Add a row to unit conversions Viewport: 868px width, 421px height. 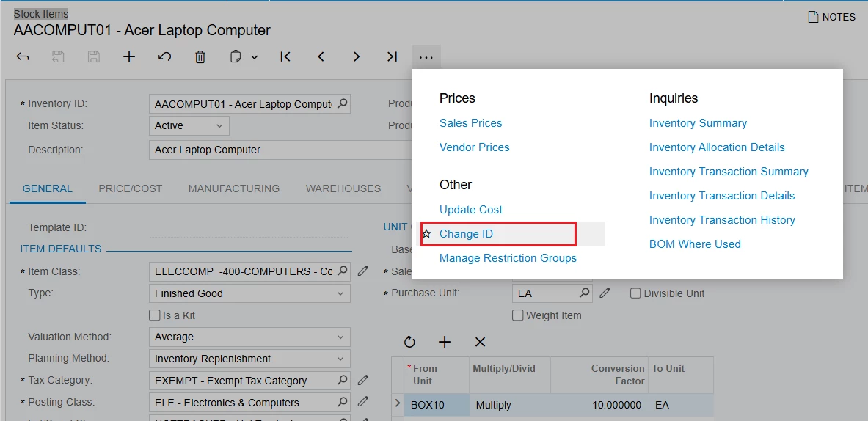pos(445,342)
